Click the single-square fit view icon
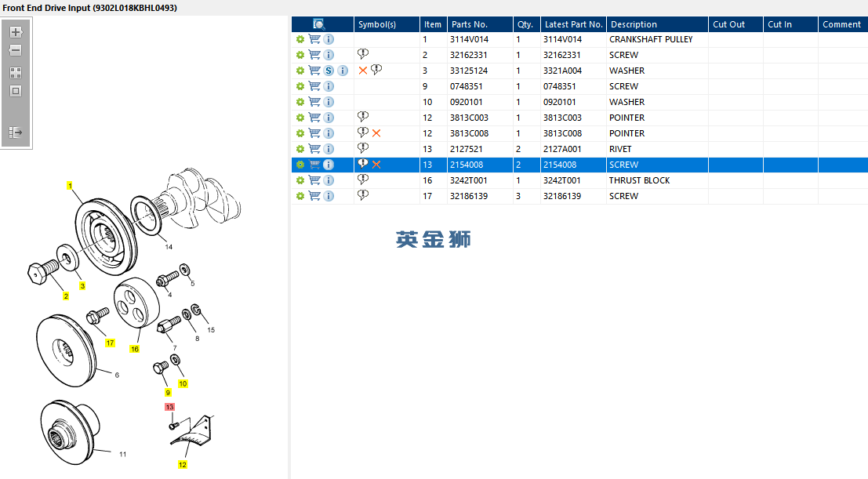This screenshot has width=868, height=479. [x=16, y=92]
